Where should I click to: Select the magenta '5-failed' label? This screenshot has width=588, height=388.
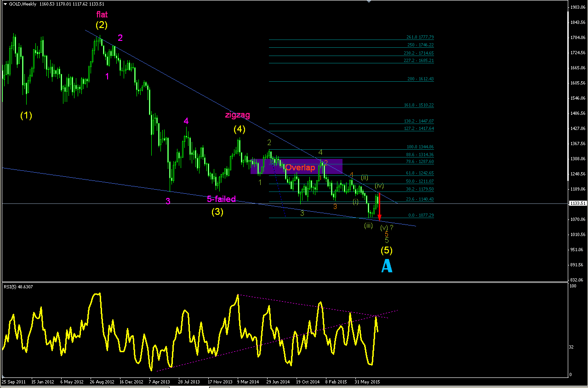[221, 199]
